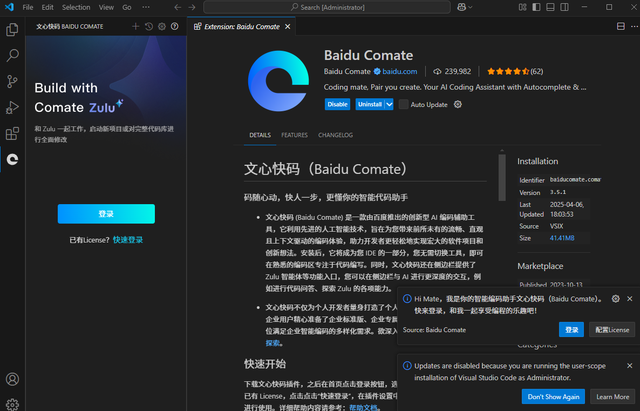Click the Installation heading
The height and width of the screenshot is (411, 640).
pyautogui.click(x=538, y=161)
